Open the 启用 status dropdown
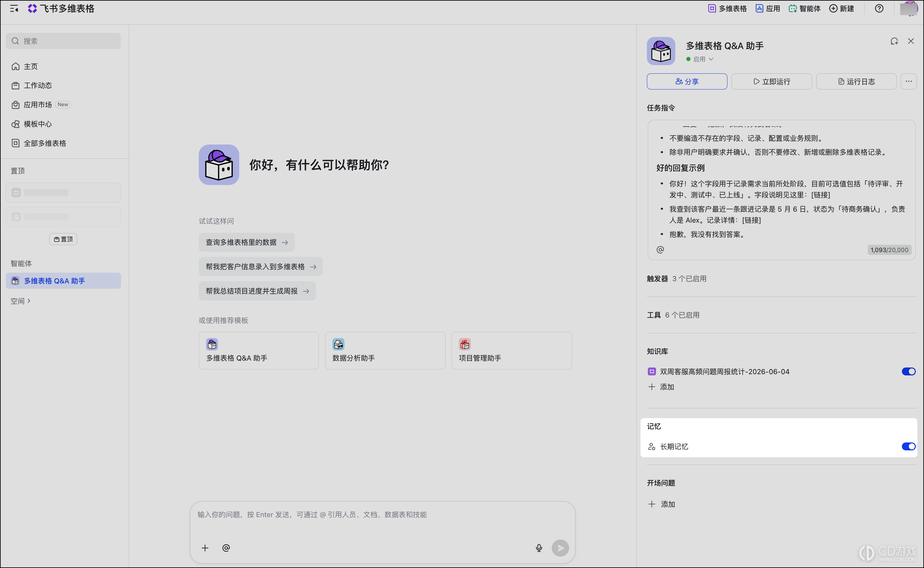Image resolution: width=924 pixels, height=568 pixels. pyautogui.click(x=700, y=59)
